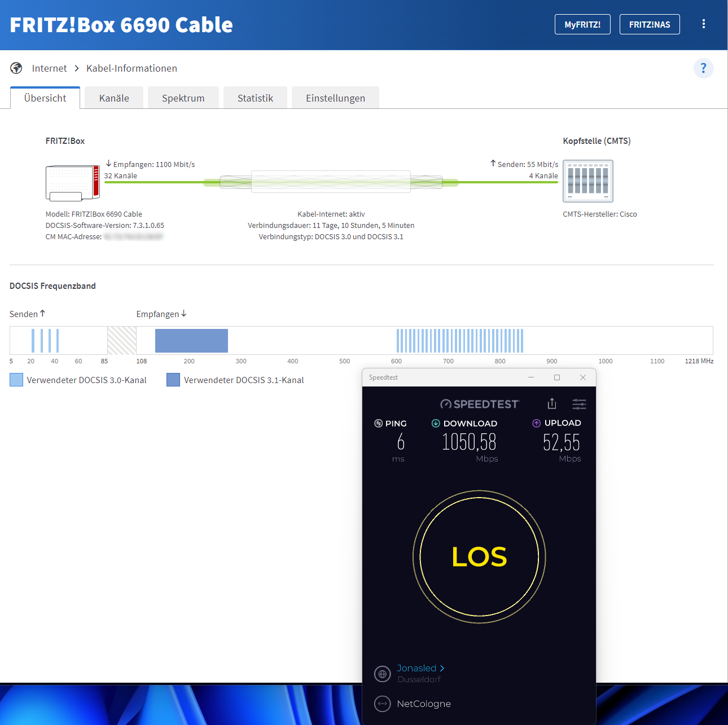Click the 32 Kanäle label
Viewport: 728px width, 725px height.
click(x=120, y=175)
